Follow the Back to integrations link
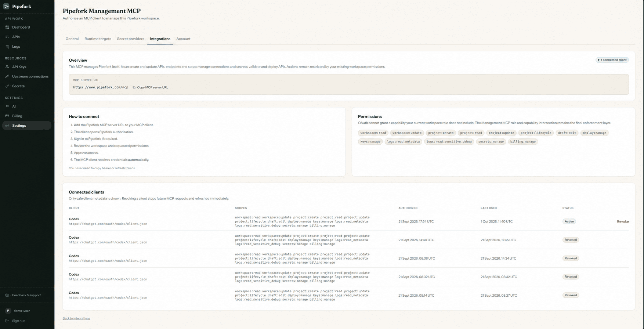Image resolution: width=644 pixels, height=329 pixels. pos(76,318)
